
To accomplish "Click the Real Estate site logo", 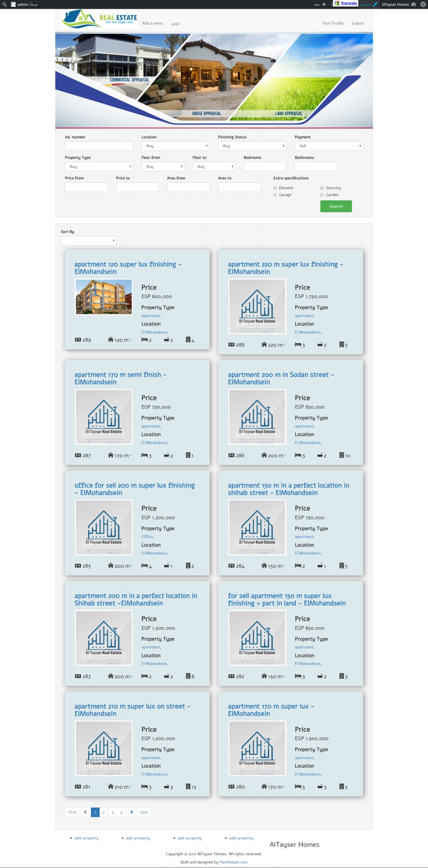I will click(x=100, y=19).
